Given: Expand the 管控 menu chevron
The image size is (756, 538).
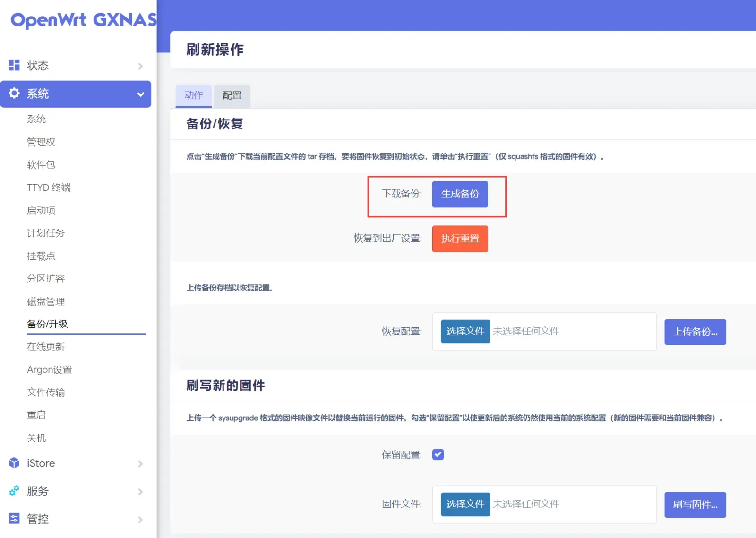Looking at the screenshot, I should tap(140, 520).
